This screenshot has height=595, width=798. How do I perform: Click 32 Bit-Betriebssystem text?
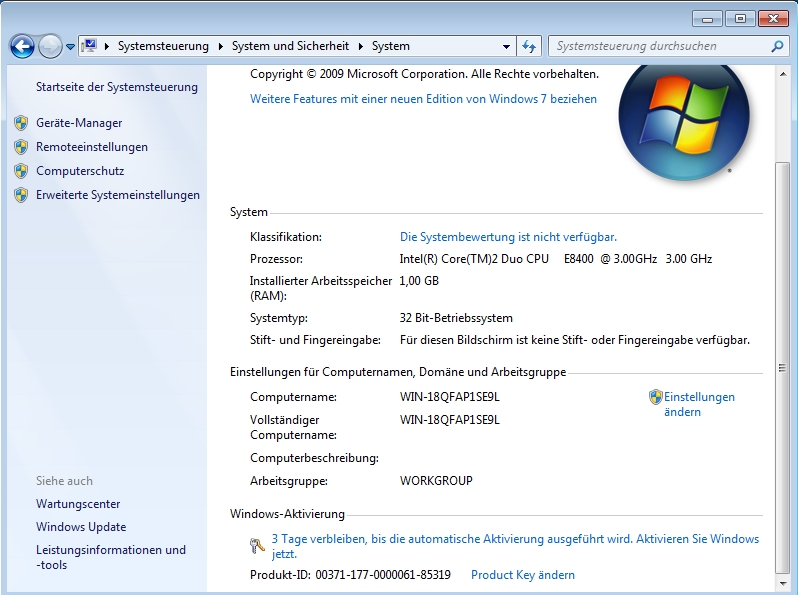click(456, 318)
